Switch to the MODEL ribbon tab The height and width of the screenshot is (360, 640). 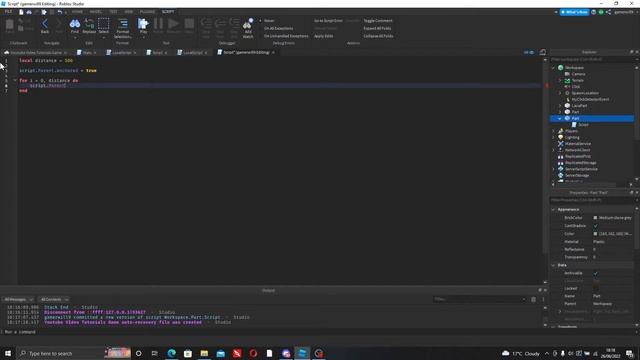point(96,12)
